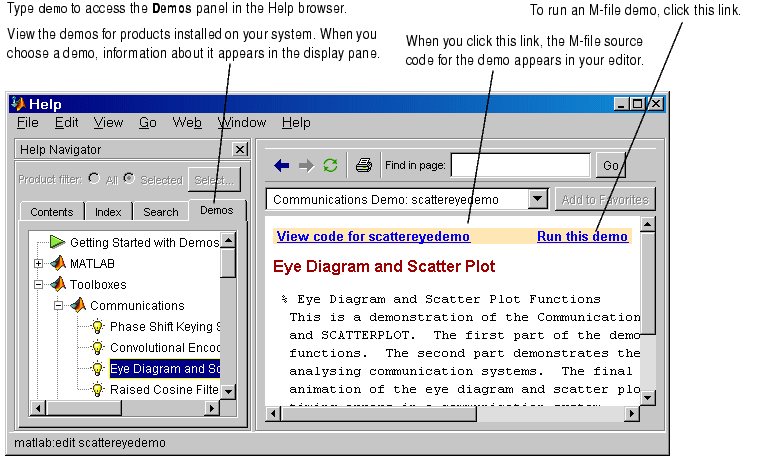The width and height of the screenshot is (766, 462).
Task: Select Getting Started with Demos item
Action: 145,242
